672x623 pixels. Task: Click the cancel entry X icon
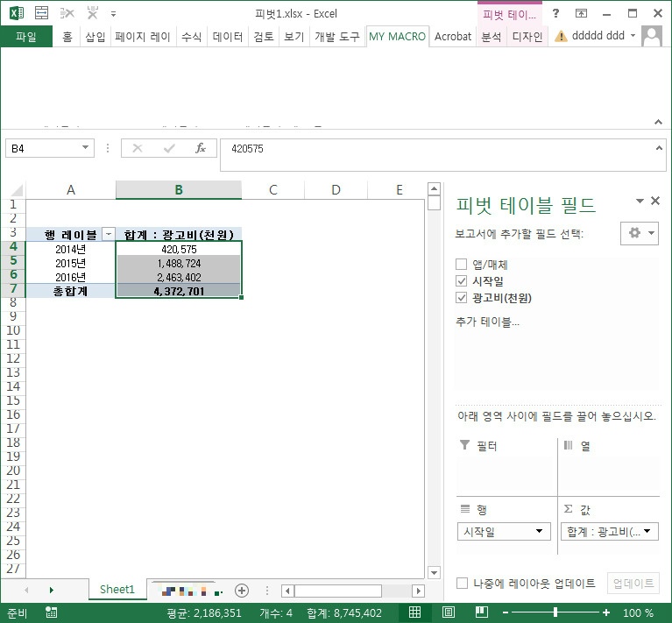point(138,148)
